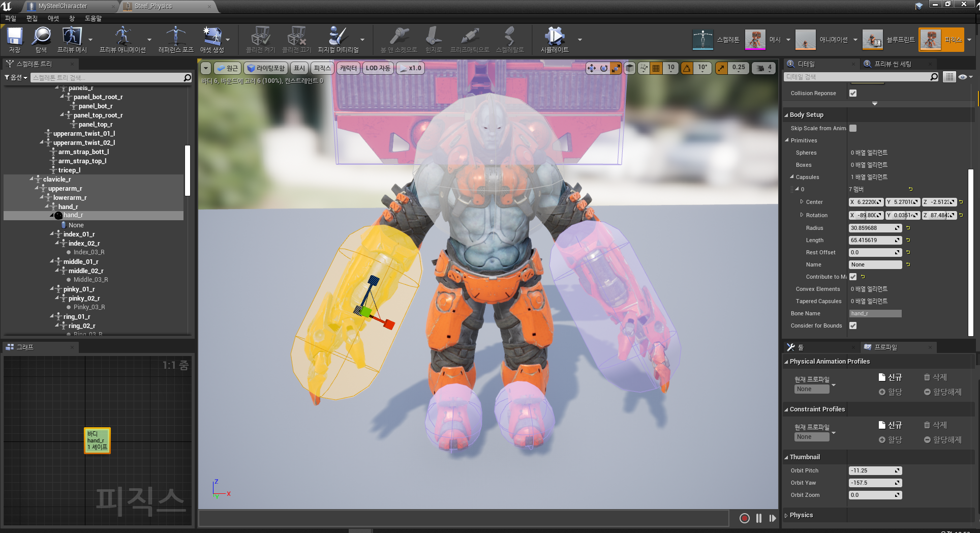This screenshot has height=533, width=980.
Task: Click the Length value field
Action: coord(875,240)
